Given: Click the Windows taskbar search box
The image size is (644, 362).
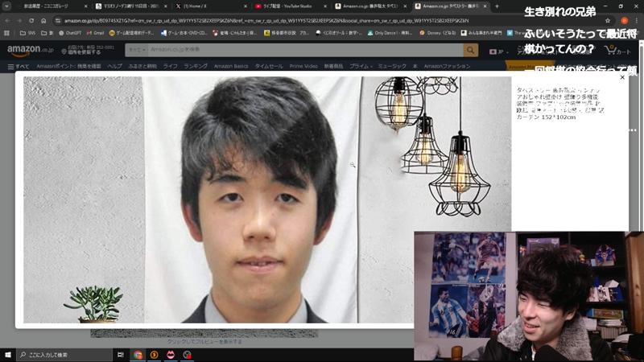Looking at the screenshot, I should coord(64,355).
